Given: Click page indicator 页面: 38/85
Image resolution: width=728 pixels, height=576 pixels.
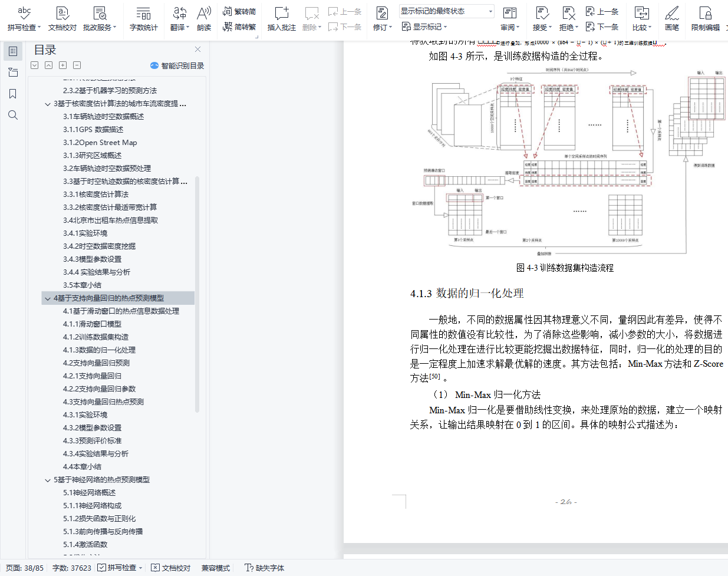Looking at the screenshot, I should [x=25, y=568].
